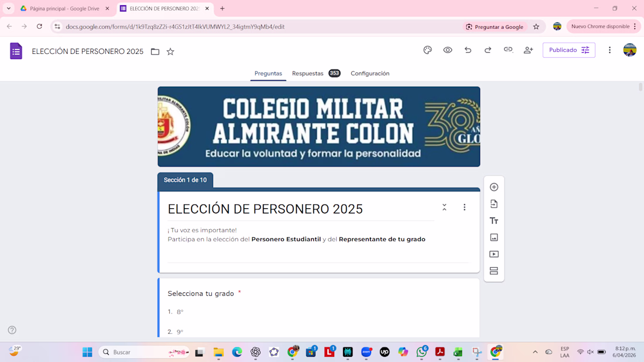Open the browser tab search dropdown
The image size is (644, 362).
[x=9, y=8]
